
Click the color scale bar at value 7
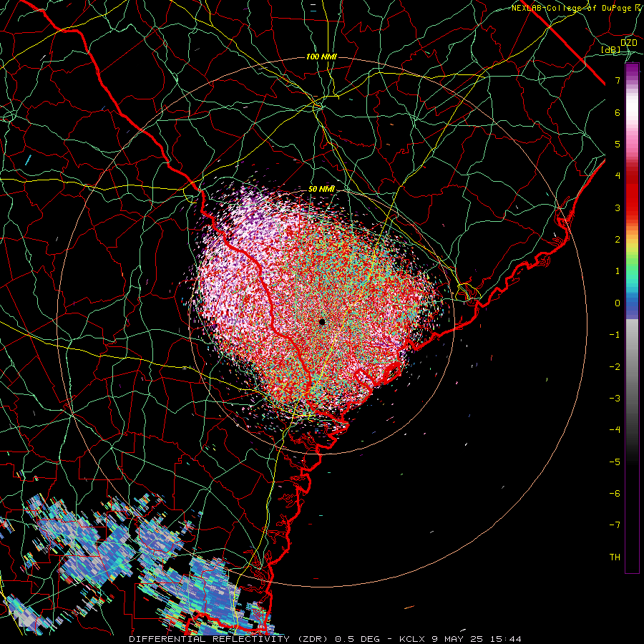pyautogui.click(x=632, y=80)
